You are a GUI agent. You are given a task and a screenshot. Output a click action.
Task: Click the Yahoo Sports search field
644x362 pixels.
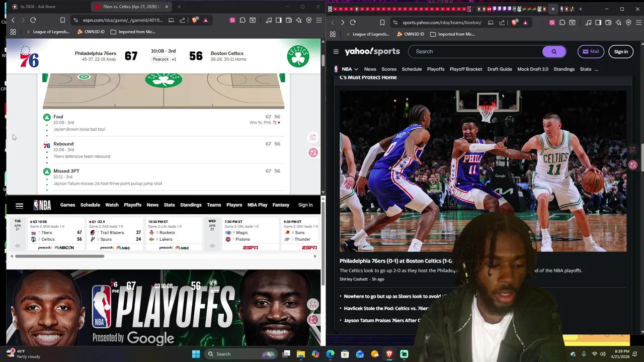tap(475, 51)
